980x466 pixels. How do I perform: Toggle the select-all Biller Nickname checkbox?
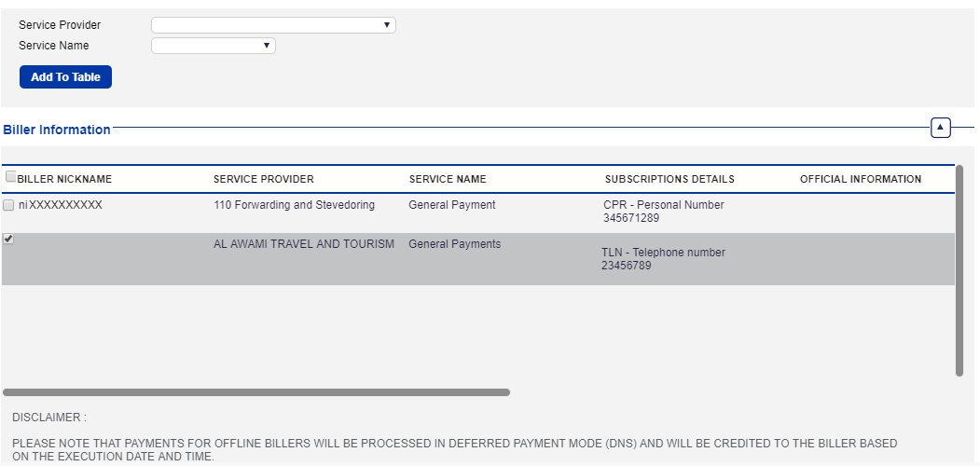[x=10, y=177]
